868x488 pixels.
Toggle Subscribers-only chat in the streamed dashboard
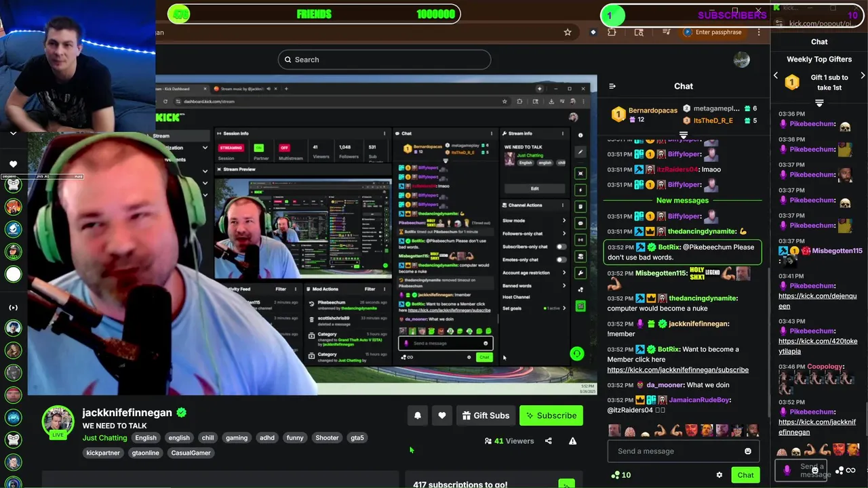pyautogui.click(x=561, y=247)
